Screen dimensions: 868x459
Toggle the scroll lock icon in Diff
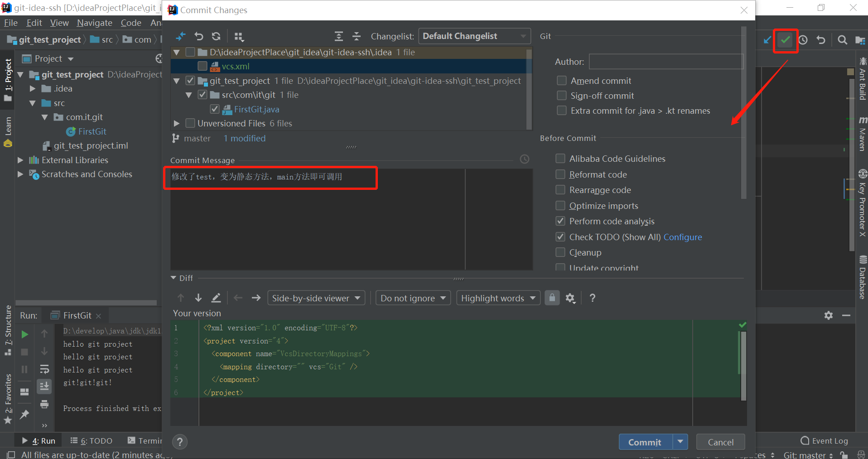click(552, 298)
